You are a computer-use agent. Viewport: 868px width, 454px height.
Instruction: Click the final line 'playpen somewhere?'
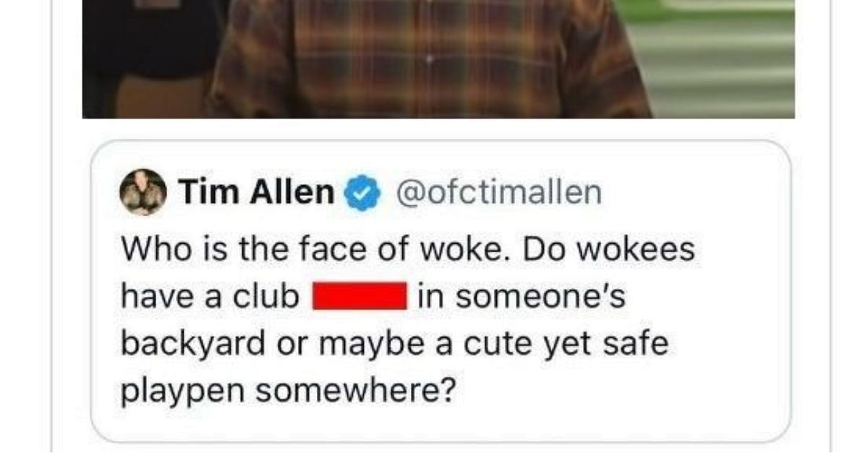(289, 391)
